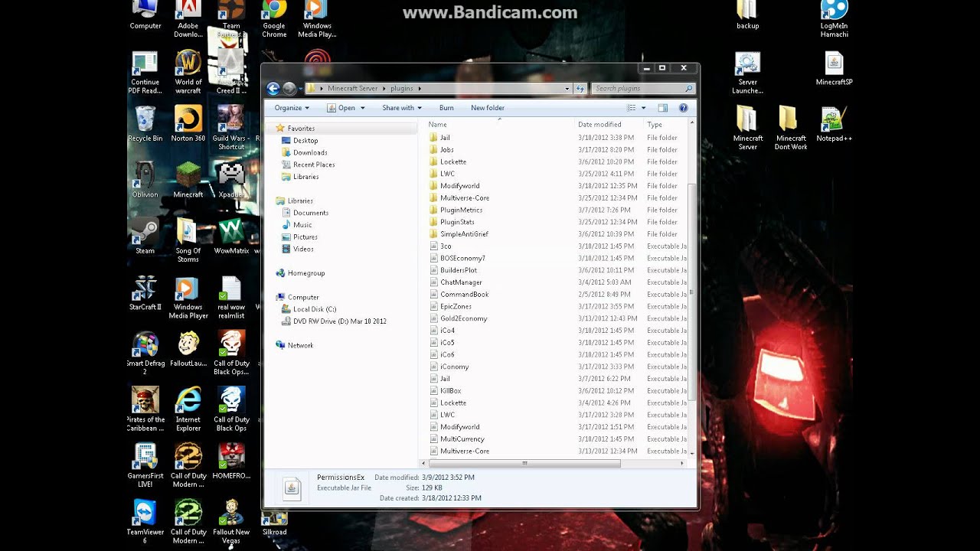Launch TeamViewer 6 desktop icon
980x551 pixels.
[x=145, y=522]
